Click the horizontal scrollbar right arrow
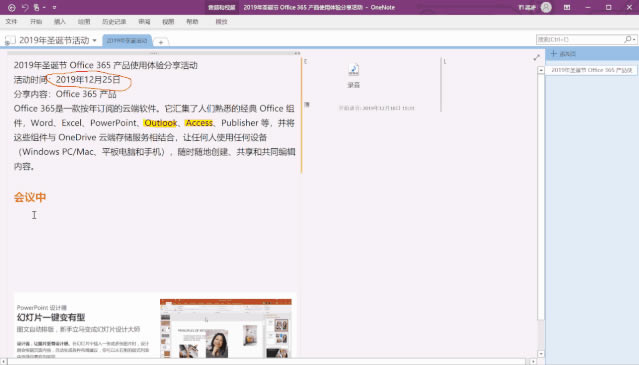This screenshot has width=639, height=365. point(533,361)
